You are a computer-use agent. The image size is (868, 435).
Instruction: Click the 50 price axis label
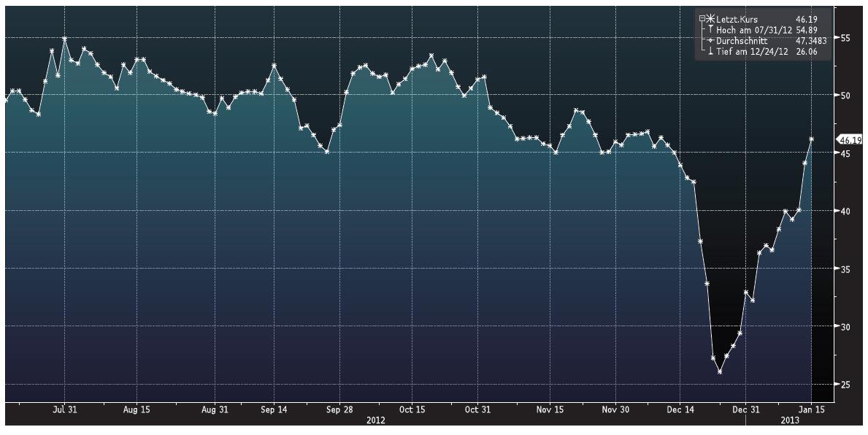tap(845, 96)
